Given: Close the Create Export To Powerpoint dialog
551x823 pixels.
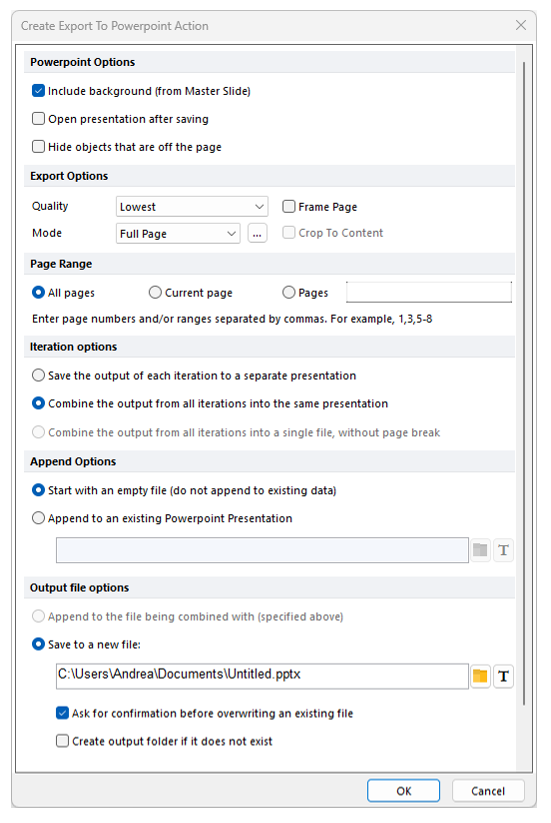Looking at the screenshot, I should point(521,25).
